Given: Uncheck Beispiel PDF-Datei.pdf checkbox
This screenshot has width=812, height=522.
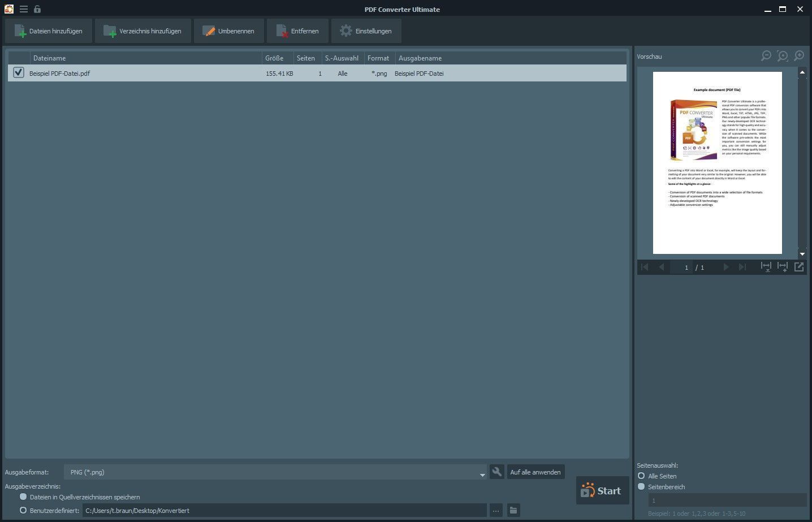Looking at the screenshot, I should click(x=19, y=72).
